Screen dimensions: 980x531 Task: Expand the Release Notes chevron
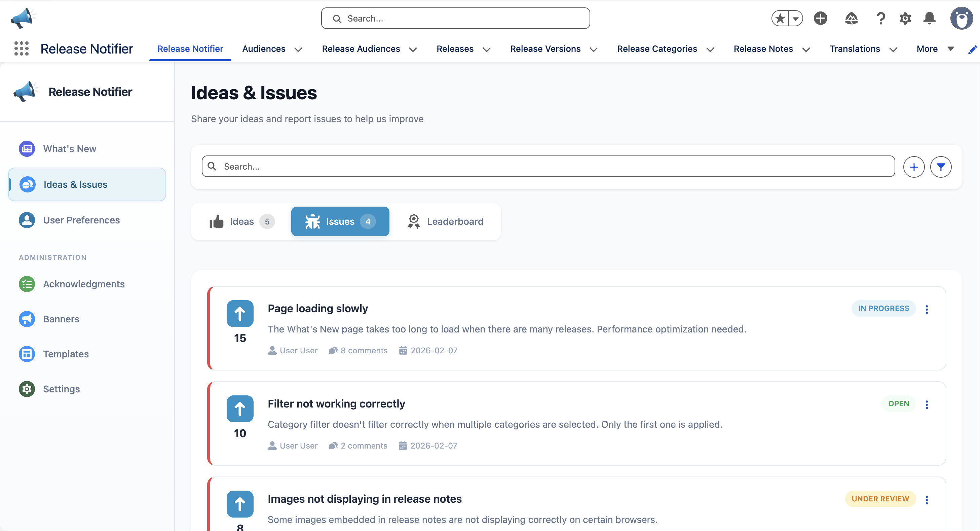click(x=806, y=49)
